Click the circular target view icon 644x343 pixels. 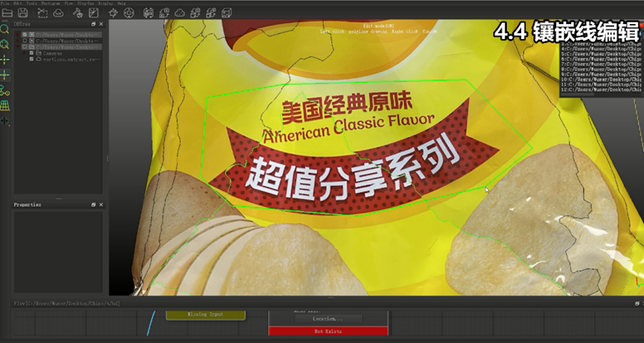128,13
